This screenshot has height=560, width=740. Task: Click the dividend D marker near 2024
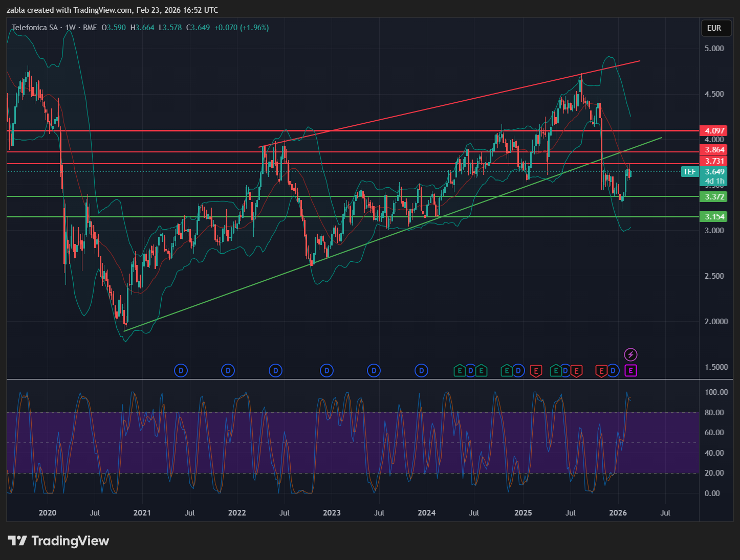tap(421, 371)
